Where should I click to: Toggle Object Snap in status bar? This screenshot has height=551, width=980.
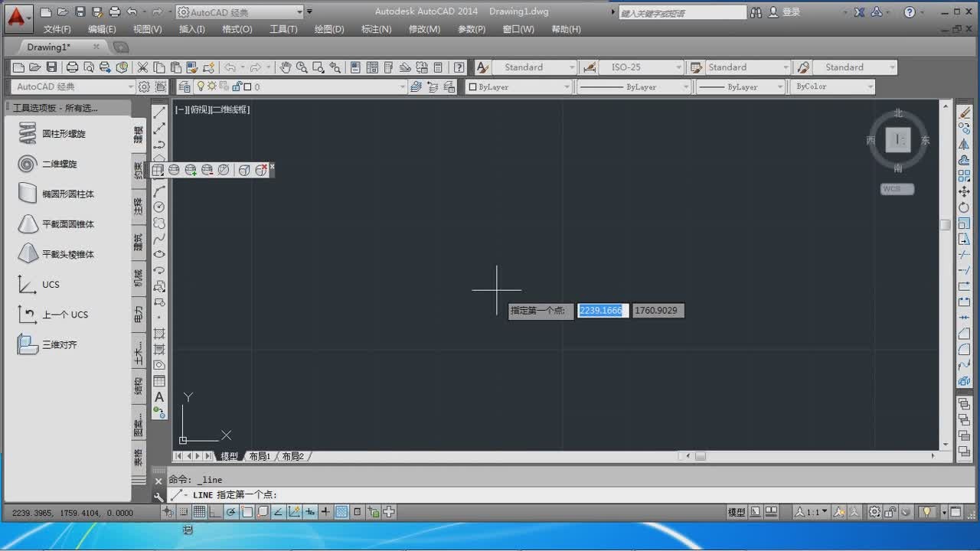click(247, 512)
